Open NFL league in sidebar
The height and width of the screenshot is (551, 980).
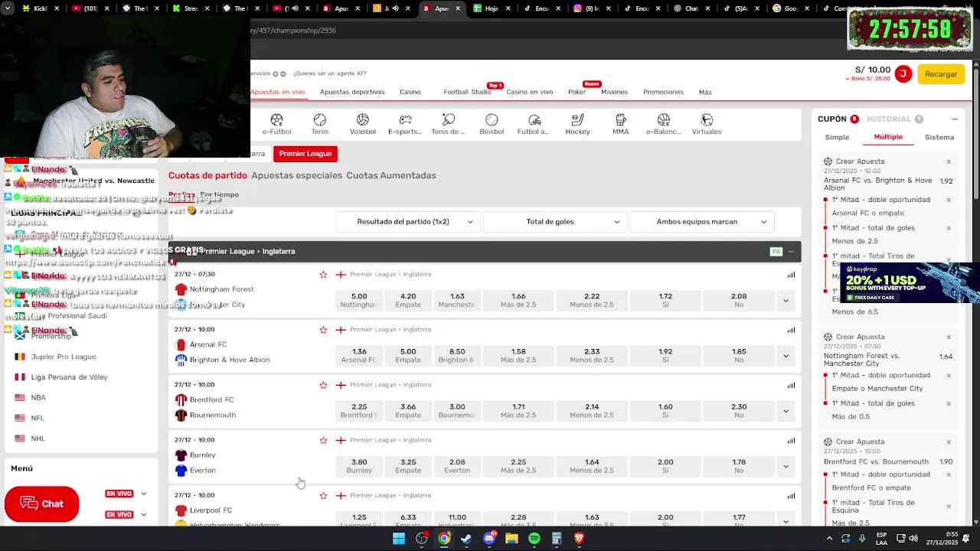(38, 419)
